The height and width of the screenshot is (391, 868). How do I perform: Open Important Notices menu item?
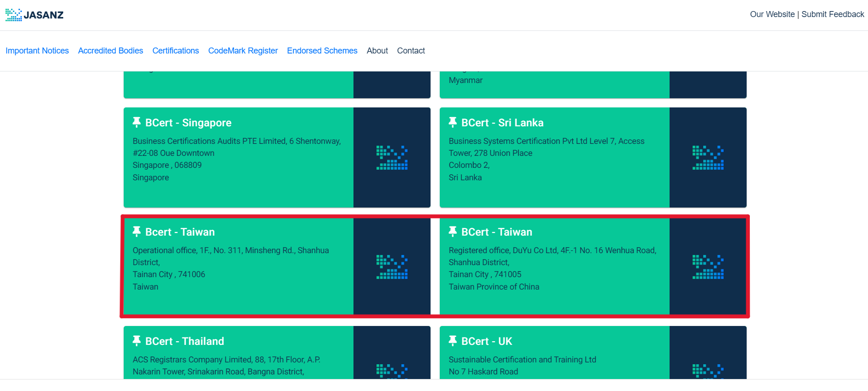37,51
